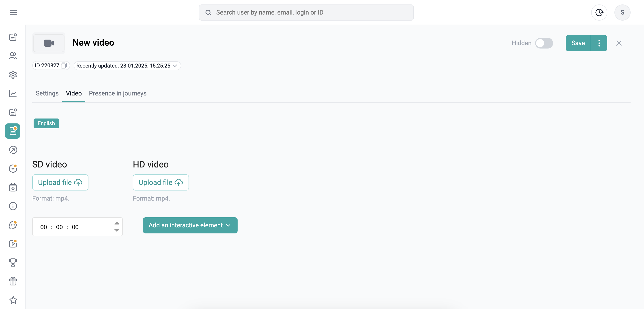Open the circled diagonal arrow sidebar section
The image size is (644, 309).
coord(13,150)
